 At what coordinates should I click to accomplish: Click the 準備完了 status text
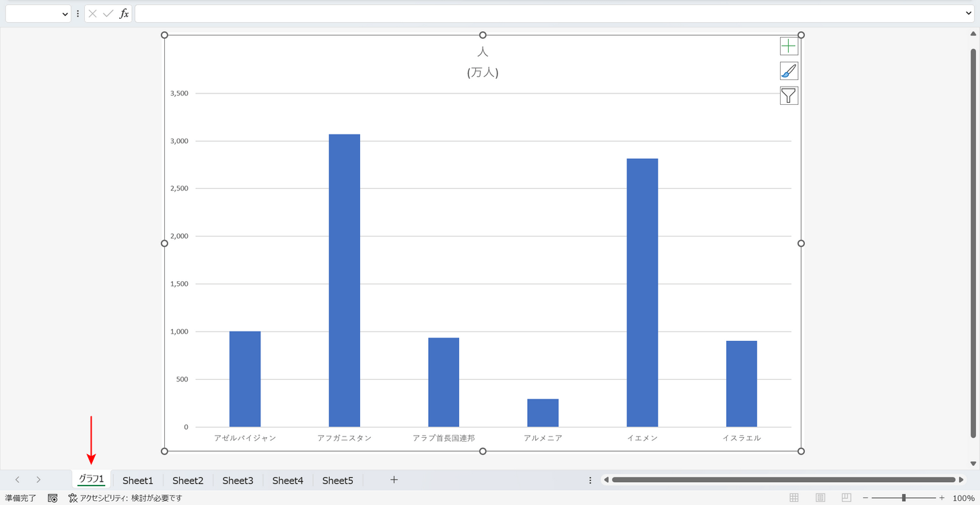(20, 498)
